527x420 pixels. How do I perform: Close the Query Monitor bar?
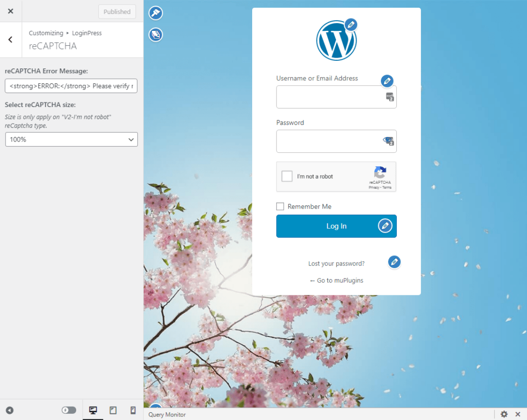(x=518, y=414)
